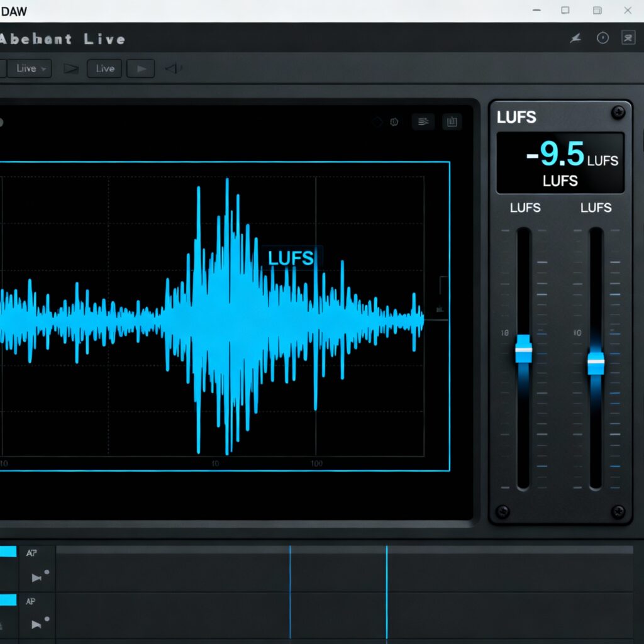
Task: Click the -9.5 LUFS readout display
Action: pos(560,162)
